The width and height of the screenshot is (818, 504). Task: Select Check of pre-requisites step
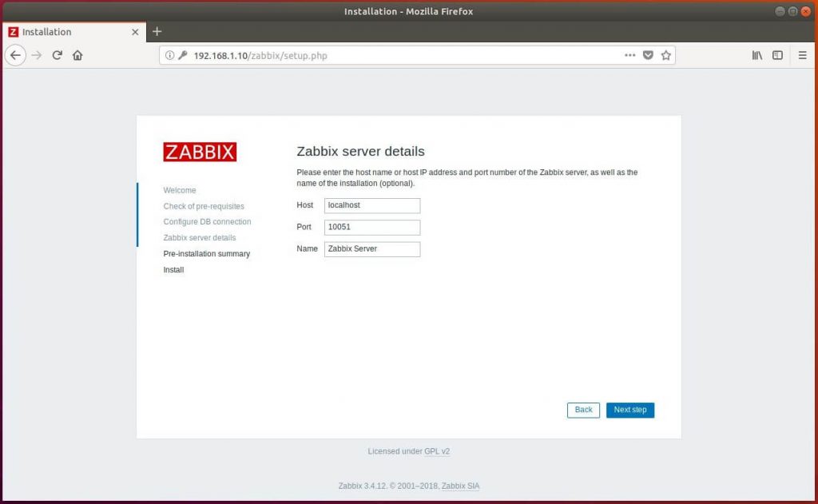click(x=204, y=207)
